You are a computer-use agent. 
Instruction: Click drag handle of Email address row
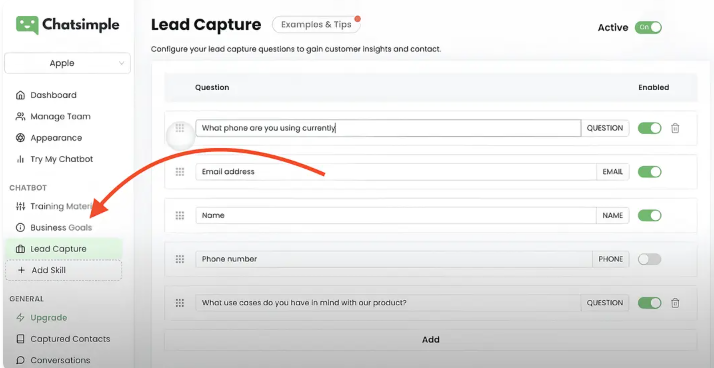point(180,172)
